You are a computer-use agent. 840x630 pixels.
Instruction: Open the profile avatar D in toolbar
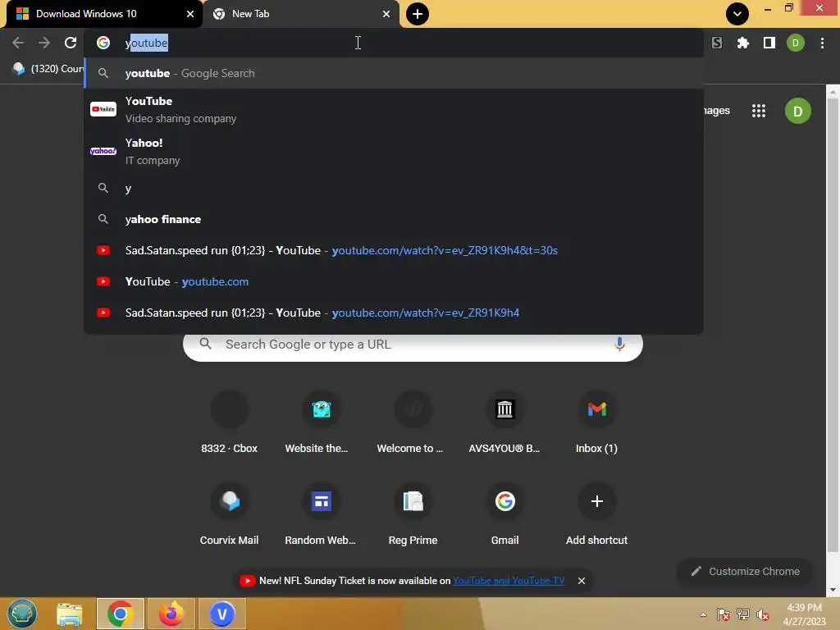click(796, 43)
